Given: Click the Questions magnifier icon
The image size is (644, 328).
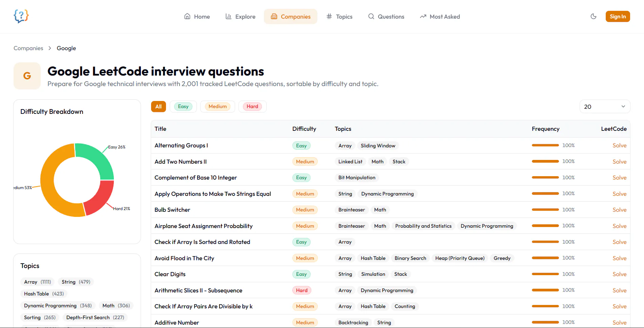Looking at the screenshot, I should pos(371,16).
